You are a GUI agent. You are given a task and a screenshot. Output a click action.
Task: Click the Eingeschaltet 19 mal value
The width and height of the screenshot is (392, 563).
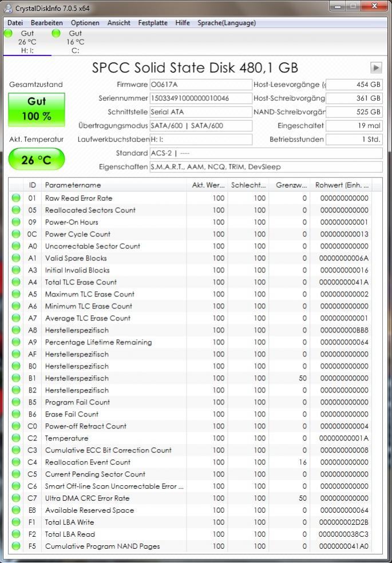click(x=354, y=126)
